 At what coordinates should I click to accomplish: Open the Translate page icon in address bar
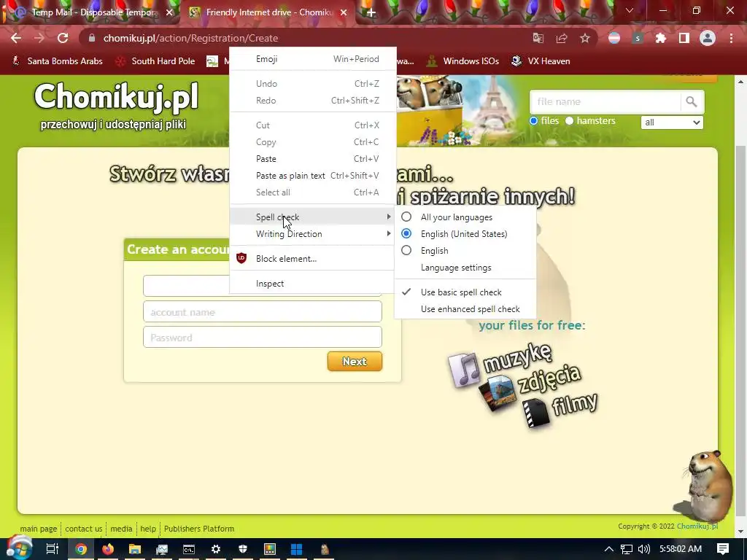click(538, 38)
